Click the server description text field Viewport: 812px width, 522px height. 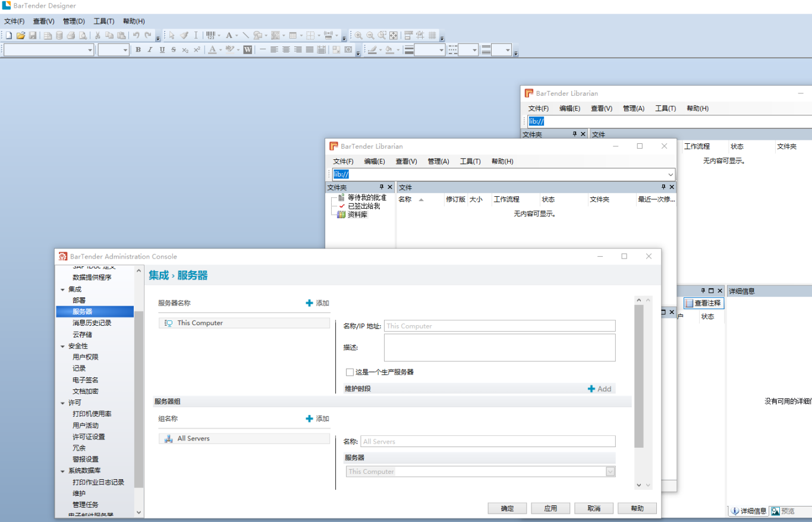tap(499, 348)
